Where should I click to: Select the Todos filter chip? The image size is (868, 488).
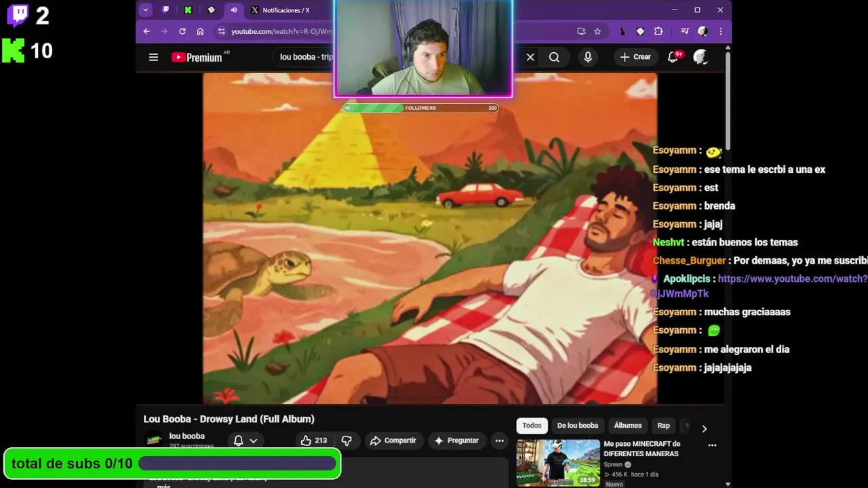[532, 426]
